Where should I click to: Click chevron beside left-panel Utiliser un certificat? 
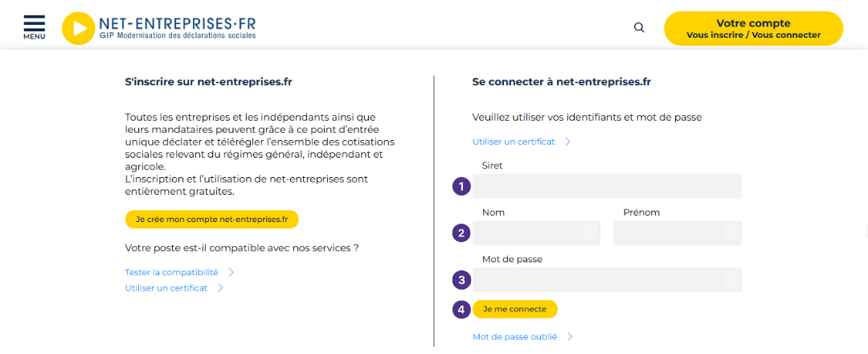(220, 288)
